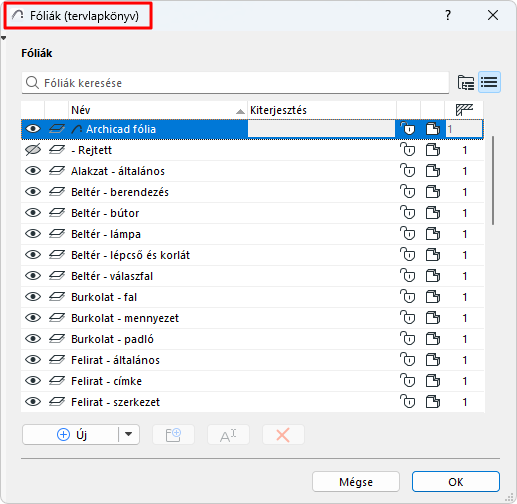Select 'Felirat - szerkezet' layer name
Viewport: 517px width, 504px height.
click(x=116, y=402)
